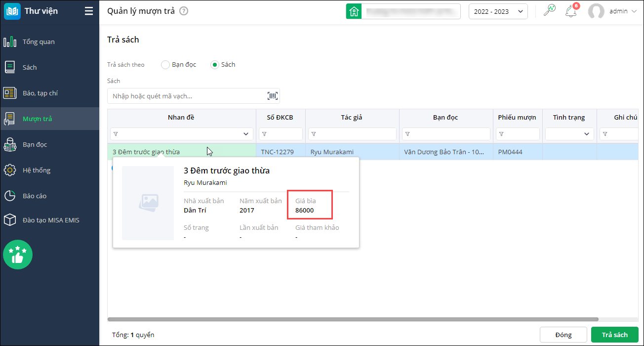644x346 pixels.
Task: Click the Bạn đọc reader icon
Action: [10, 144]
